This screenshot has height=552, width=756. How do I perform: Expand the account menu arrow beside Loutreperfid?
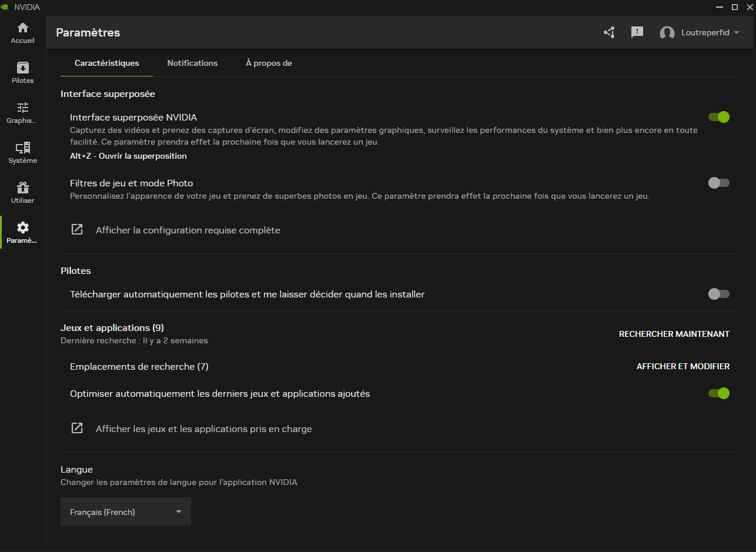pyautogui.click(x=737, y=33)
